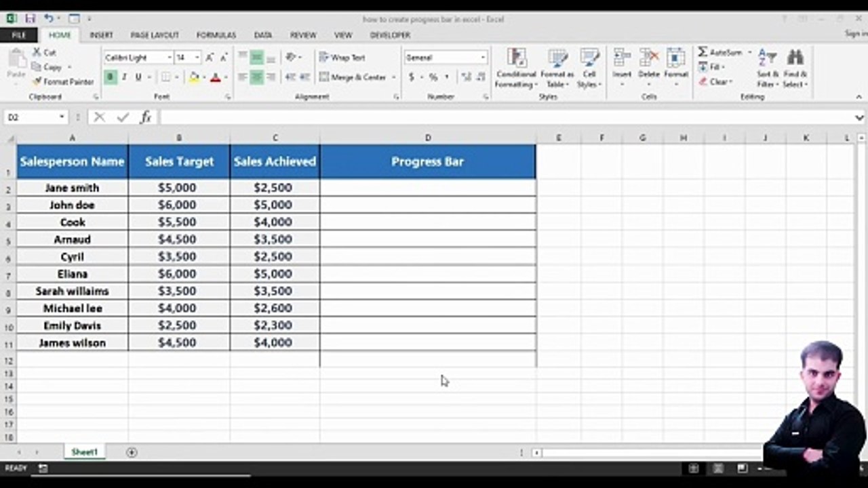Open the font size 14 dropdown
The image size is (868, 488).
pos(197,58)
